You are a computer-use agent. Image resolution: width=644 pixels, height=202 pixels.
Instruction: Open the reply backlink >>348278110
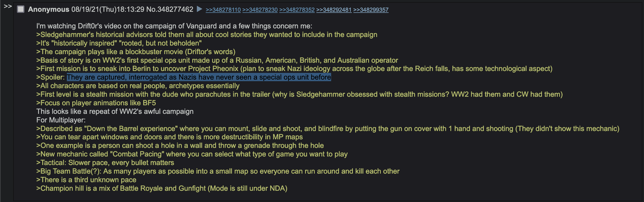point(223,10)
